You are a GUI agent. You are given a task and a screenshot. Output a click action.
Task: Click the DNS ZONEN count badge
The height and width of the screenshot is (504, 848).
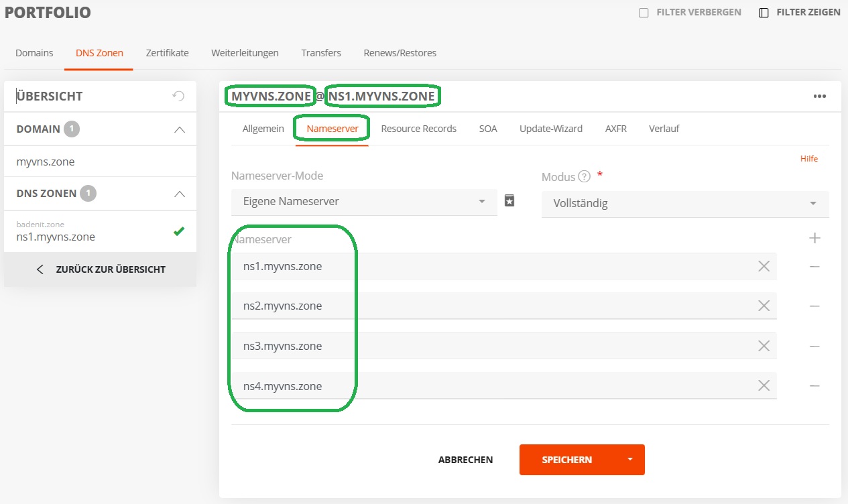click(x=88, y=194)
